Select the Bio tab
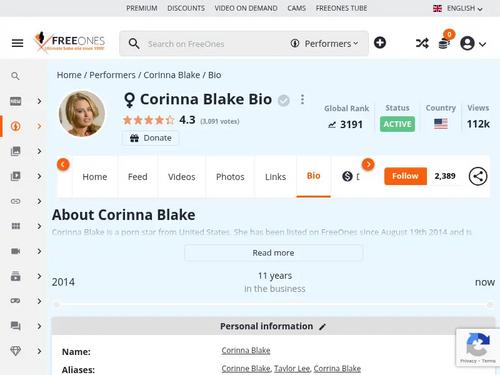Screen dimensions: 500x375 pos(313,176)
